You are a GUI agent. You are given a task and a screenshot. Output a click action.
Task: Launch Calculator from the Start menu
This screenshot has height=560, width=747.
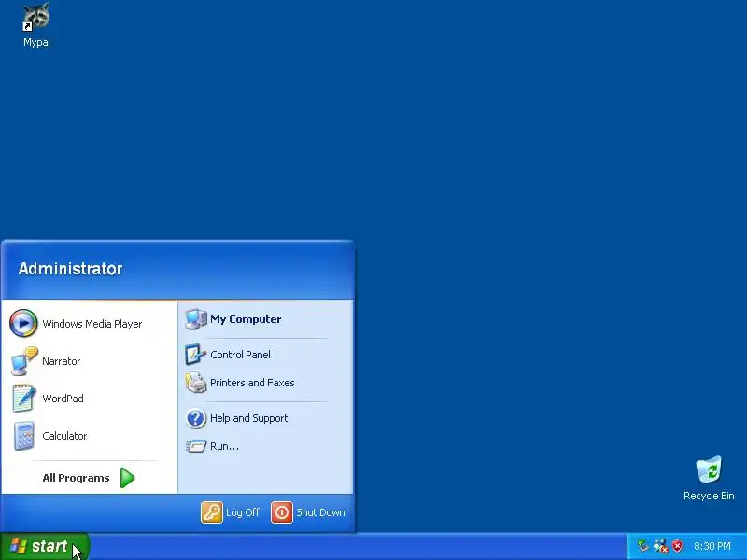(89, 436)
